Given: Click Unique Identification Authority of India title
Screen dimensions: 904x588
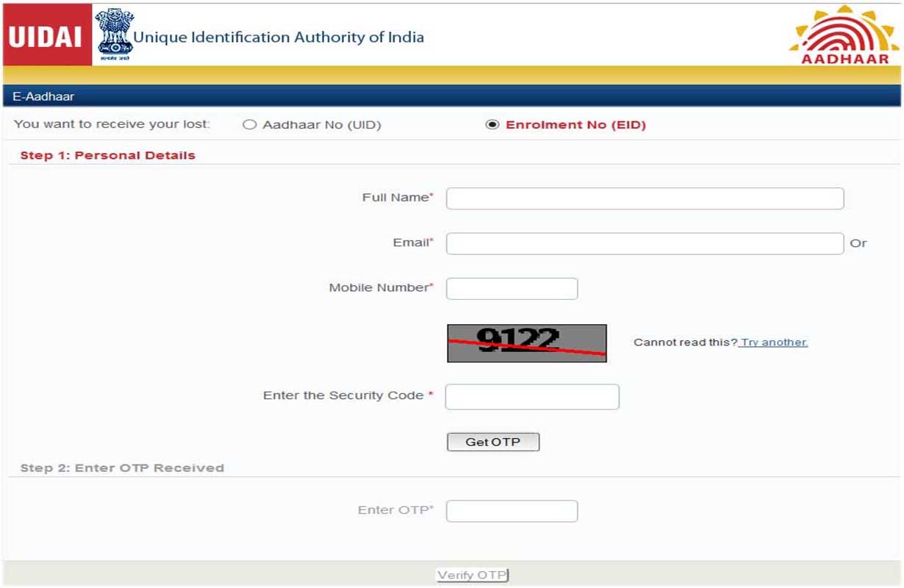Looking at the screenshot, I should 279,36.
